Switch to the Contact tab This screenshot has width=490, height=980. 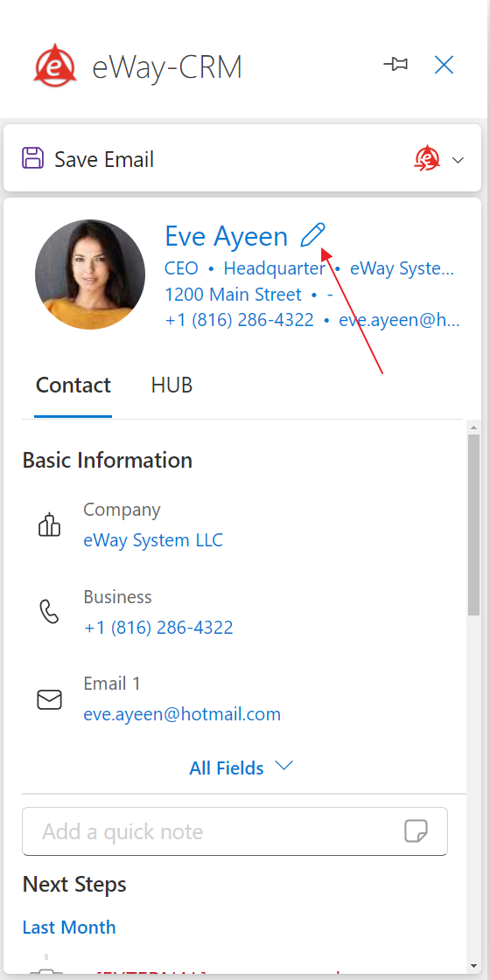click(73, 385)
